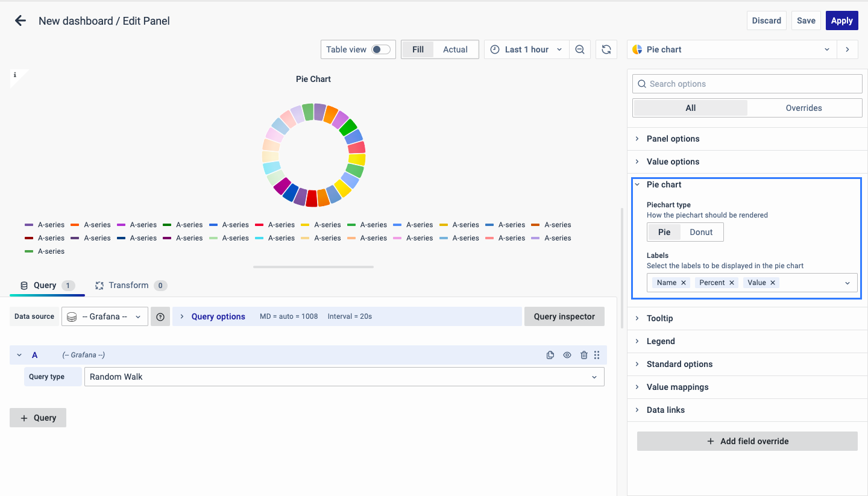Click the data source help icon
Image resolution: width=868 pixels, height=496 pixels.
[x=160, y=316]
